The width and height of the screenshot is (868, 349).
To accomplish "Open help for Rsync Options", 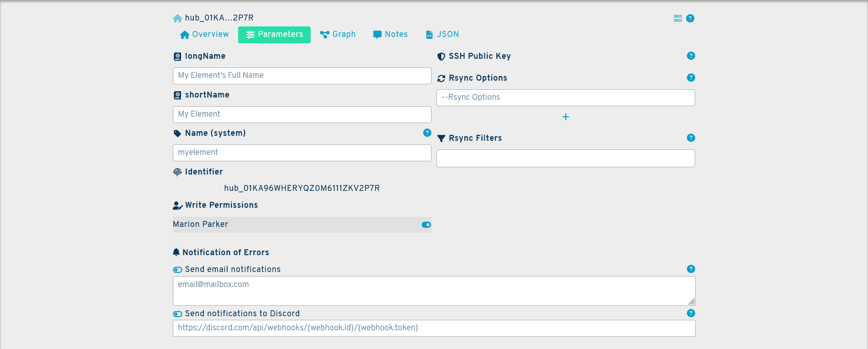I will click(x=691, y=77).
